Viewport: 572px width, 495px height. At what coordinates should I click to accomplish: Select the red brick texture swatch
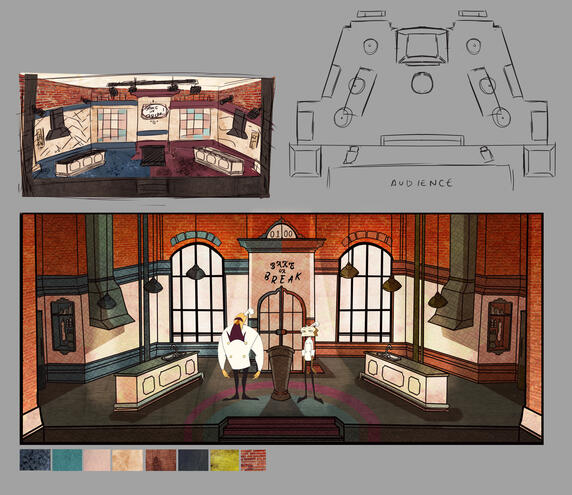pos(254,460)
